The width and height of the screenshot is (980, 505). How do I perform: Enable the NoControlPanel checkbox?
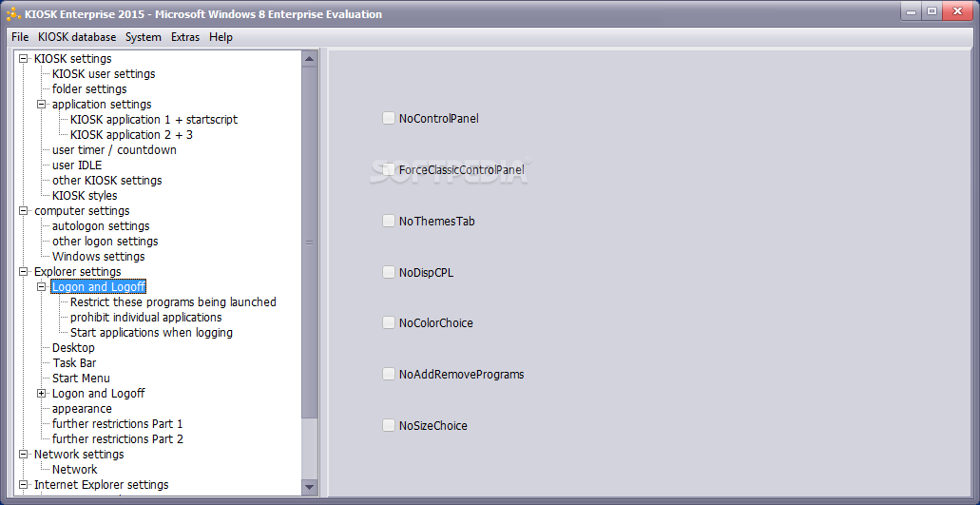pyautogui.click(x=388, y=118)
